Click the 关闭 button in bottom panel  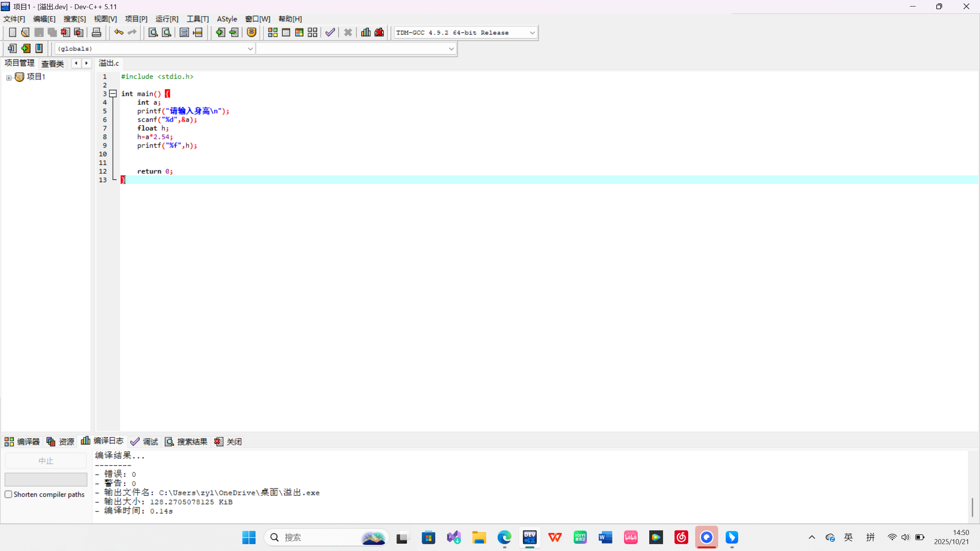[x=228, y=442]
